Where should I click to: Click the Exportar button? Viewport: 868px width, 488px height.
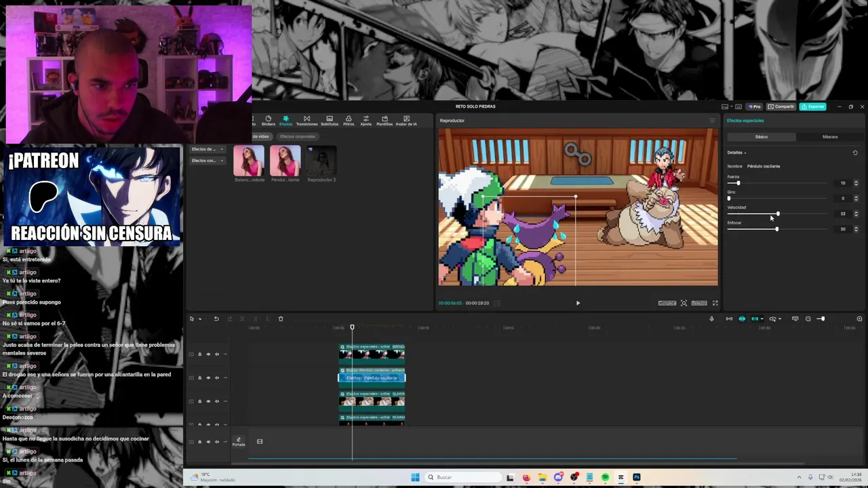click(x=812, y=106)
